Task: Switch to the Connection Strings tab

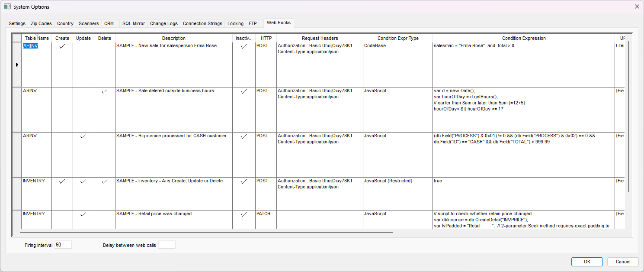Action: click(x=202, y=23)
